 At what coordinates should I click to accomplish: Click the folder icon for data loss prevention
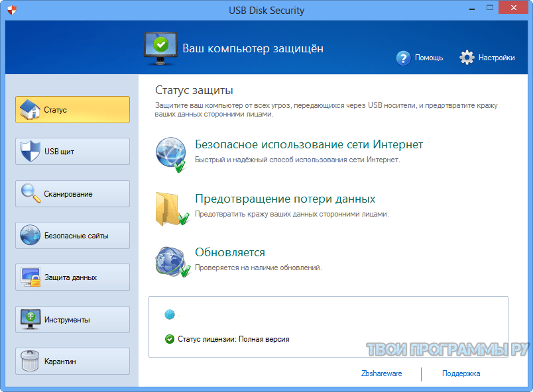pyautogui.click(x=172, y=209)
